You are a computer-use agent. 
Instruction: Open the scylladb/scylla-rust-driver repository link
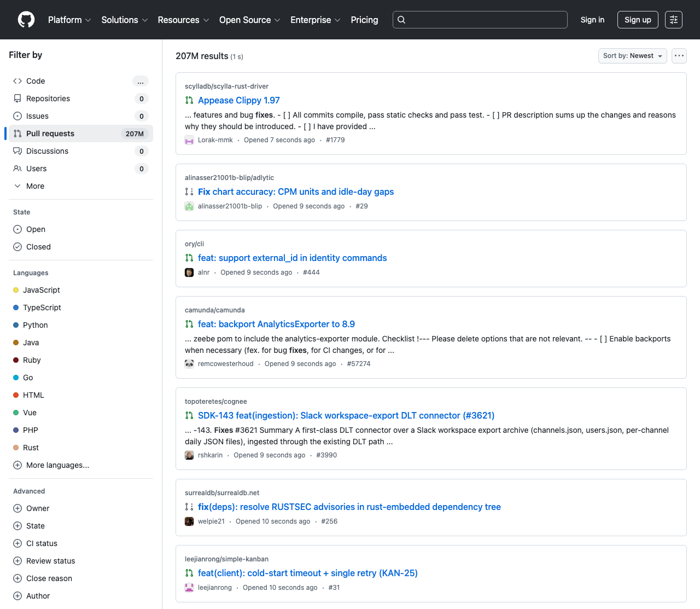point(226,86)
